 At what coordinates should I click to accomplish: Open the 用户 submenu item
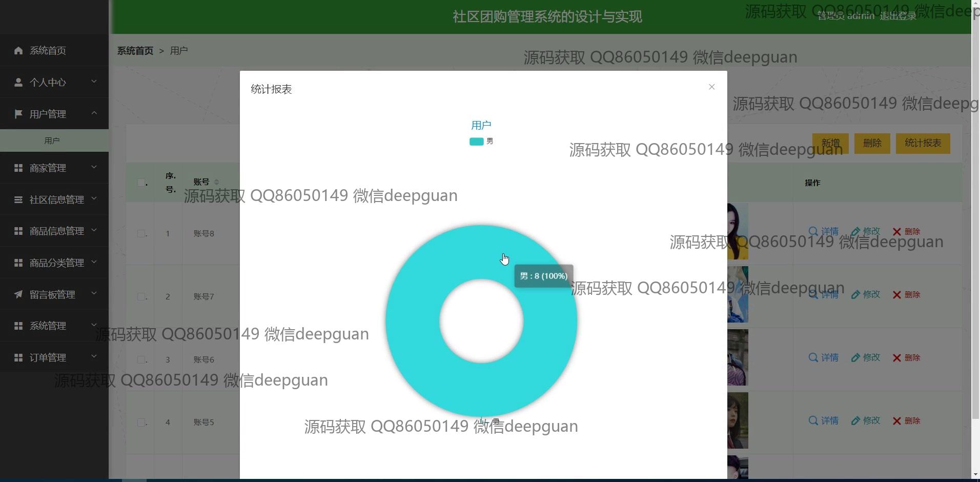[52, 140]
